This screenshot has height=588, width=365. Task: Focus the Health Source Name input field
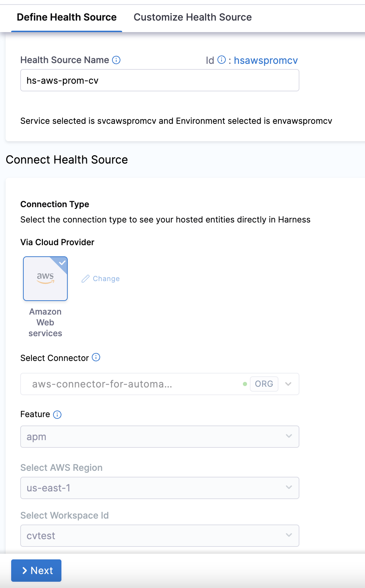159,80
